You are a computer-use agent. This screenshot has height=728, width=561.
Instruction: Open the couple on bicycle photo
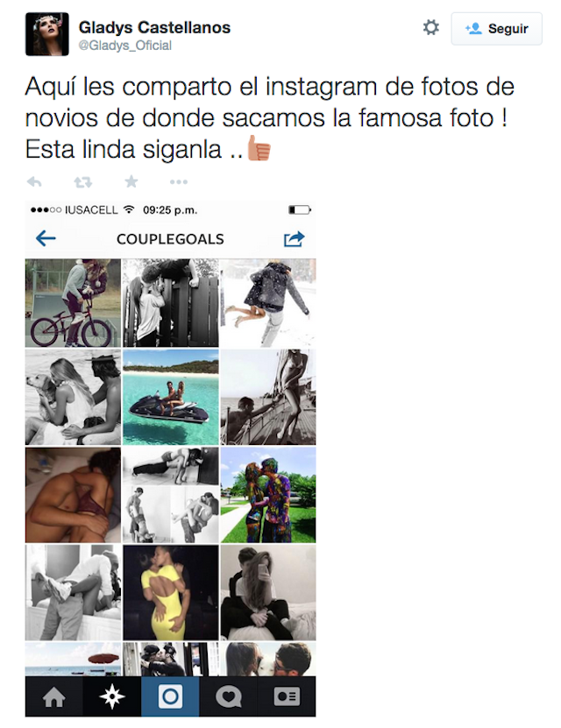pyautogui.click(x=73, y=303)
